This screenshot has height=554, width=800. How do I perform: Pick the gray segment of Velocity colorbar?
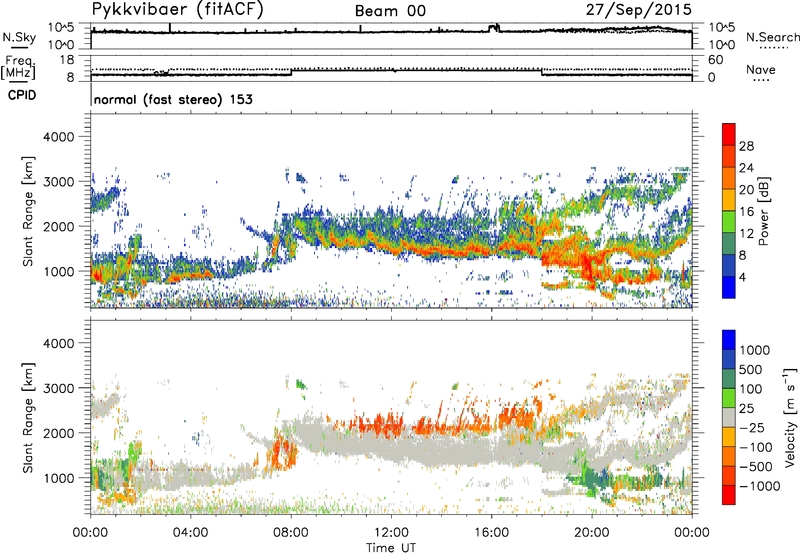tap(729, 418)
